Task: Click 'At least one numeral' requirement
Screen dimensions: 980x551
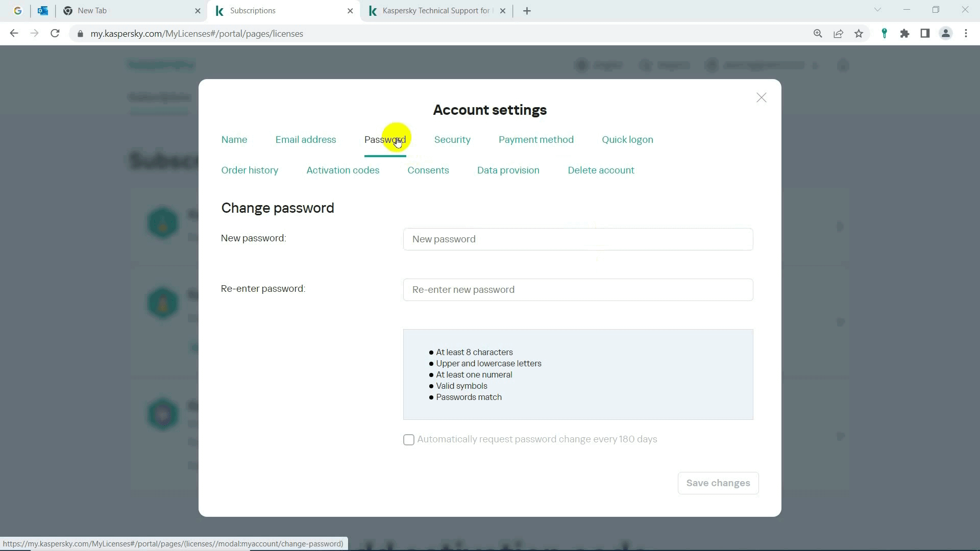Action: 474,375
